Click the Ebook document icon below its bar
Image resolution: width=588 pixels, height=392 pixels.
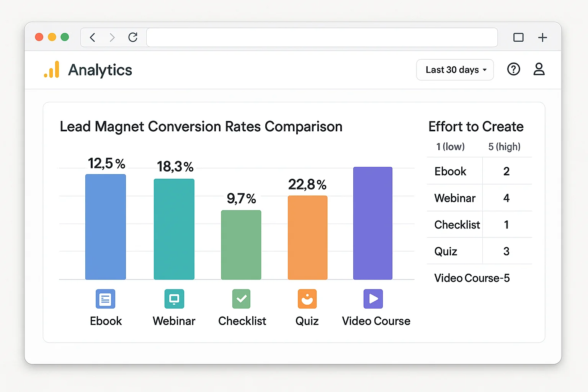(105, 299)
